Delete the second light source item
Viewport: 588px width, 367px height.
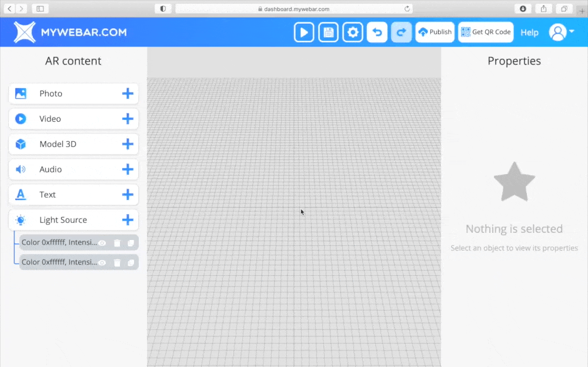[117, 263]
